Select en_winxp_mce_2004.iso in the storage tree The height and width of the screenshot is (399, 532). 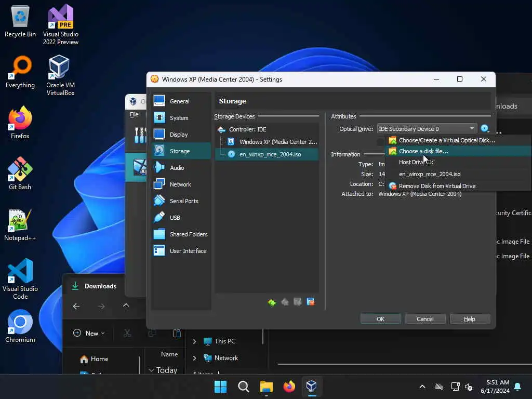coord(267,154)
